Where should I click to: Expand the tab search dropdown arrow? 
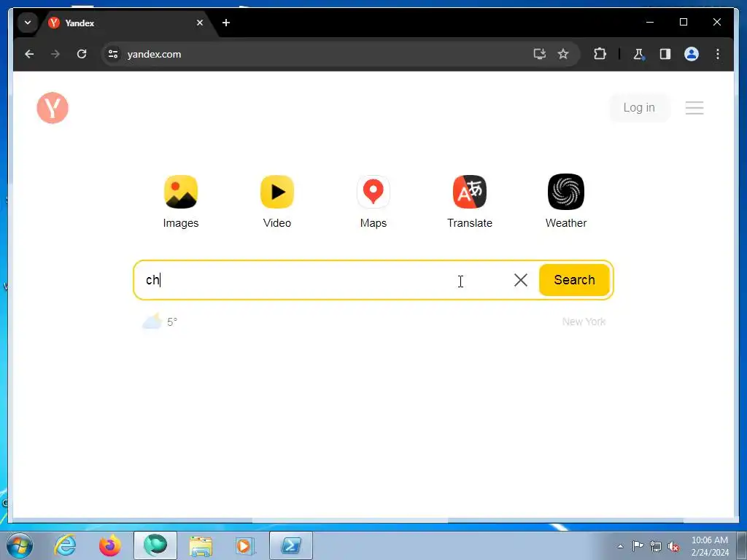pyautogui.click(x=28, y=23)
